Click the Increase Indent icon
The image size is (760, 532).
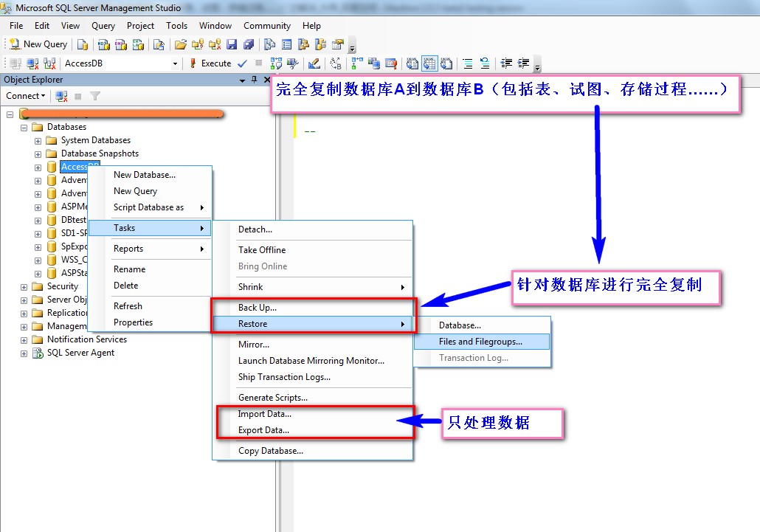[x=523, y=63]
